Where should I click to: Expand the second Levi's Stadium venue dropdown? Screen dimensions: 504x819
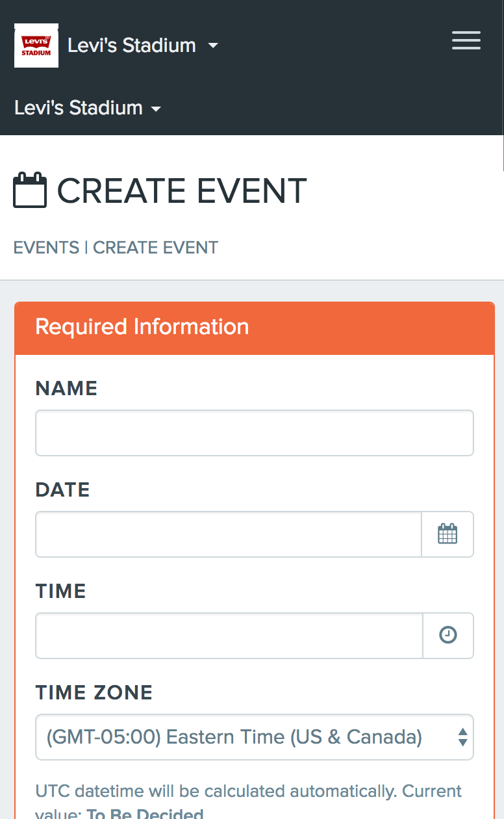(x=88, y=107)
